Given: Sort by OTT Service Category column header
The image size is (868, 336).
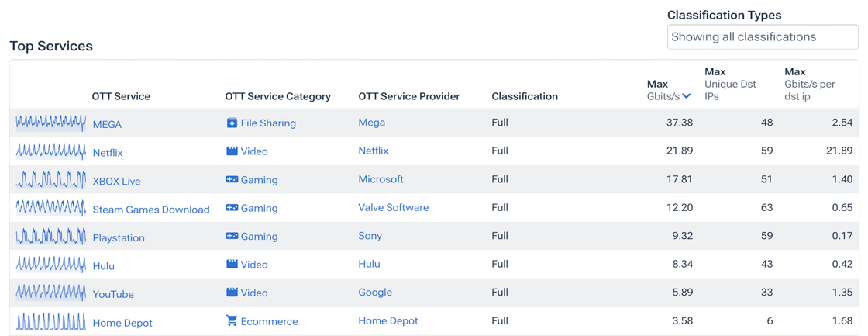Looking at the screenshot, I should click(x=278, y=96).
